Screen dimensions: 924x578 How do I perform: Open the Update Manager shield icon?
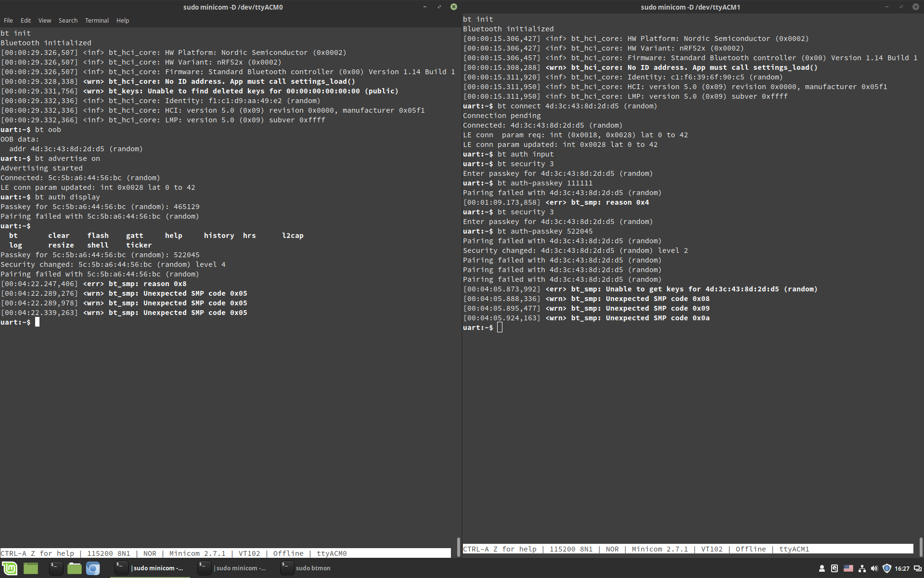point(887,568)
